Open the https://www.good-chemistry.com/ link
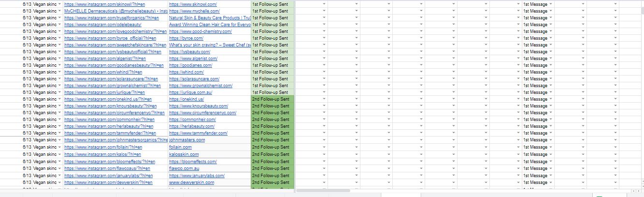The height and width of the screenshot is (197, 644). point(200,31)
